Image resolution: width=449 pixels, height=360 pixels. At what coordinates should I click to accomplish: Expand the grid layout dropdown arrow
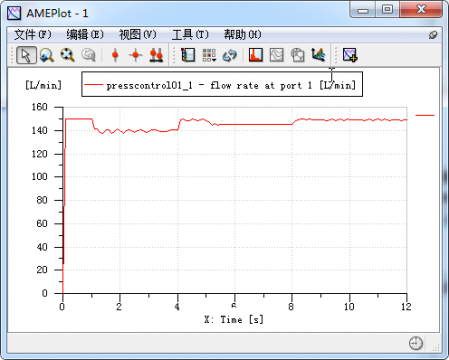pyautogui.click(x=215, y=60)
